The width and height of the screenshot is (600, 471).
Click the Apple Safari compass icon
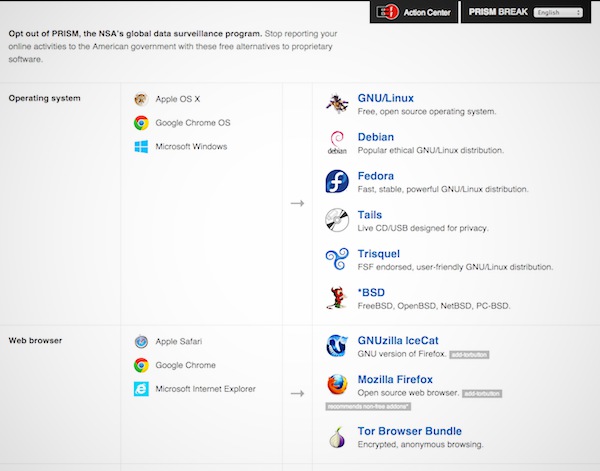coord(141,341)
